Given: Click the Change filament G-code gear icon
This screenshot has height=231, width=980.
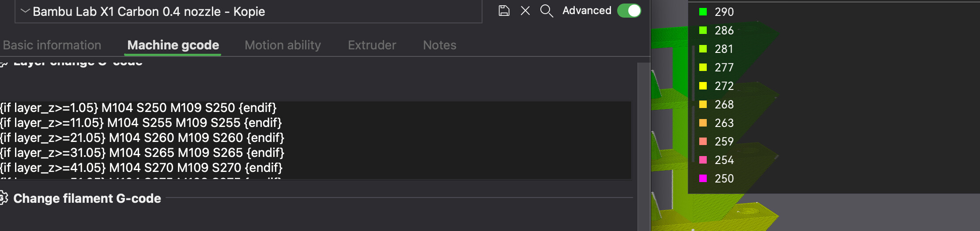Looking at the screenshot, I should click(4, 198).
